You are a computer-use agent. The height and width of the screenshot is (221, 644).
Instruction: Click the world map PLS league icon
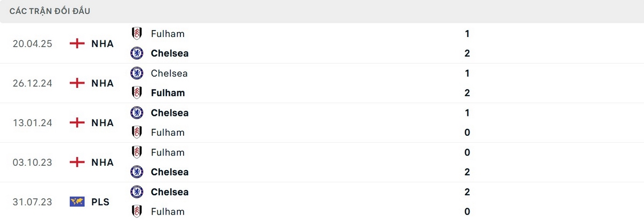pyautogui.click(x=77, y=202)
